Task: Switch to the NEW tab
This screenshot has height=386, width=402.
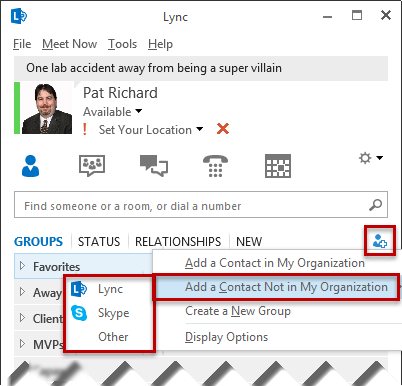Action: [x=249, y=241]
